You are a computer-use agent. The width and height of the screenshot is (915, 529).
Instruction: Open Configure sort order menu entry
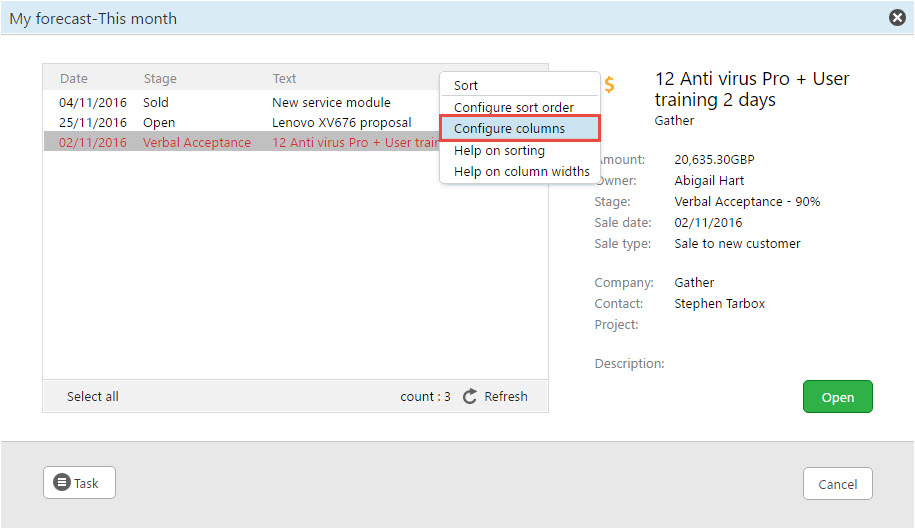[514, 107]
